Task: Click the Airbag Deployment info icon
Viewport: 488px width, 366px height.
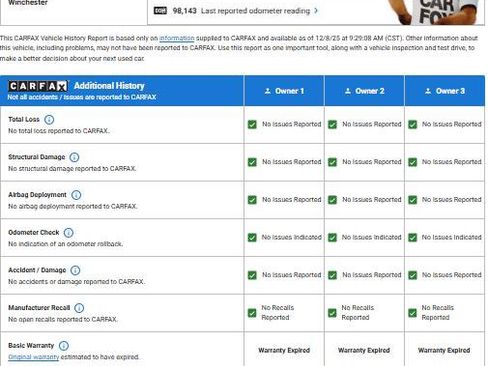Action: [76, 195]
